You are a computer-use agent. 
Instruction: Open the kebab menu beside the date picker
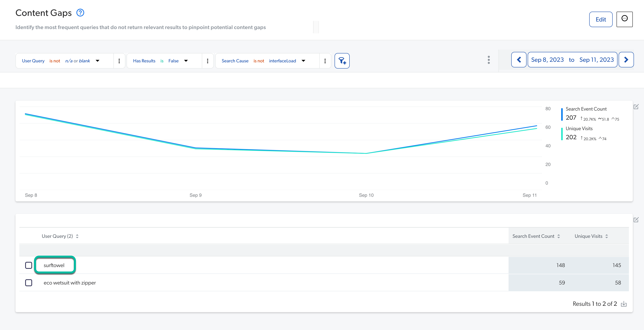pyautogui.click(x=488, y=60)
